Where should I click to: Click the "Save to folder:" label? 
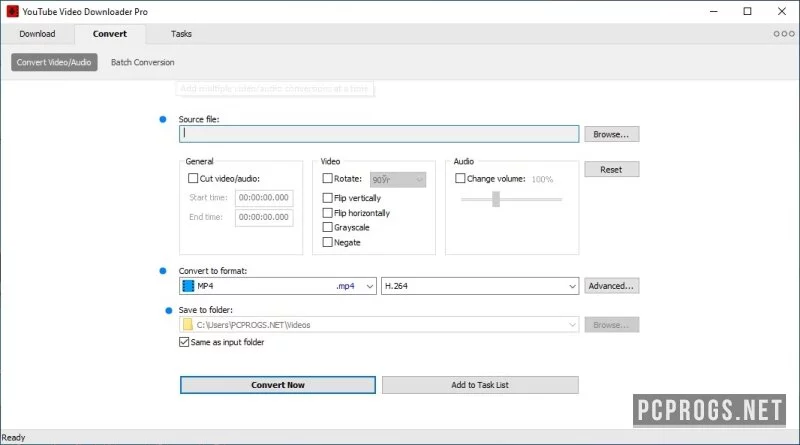click(x=206, y=310)
